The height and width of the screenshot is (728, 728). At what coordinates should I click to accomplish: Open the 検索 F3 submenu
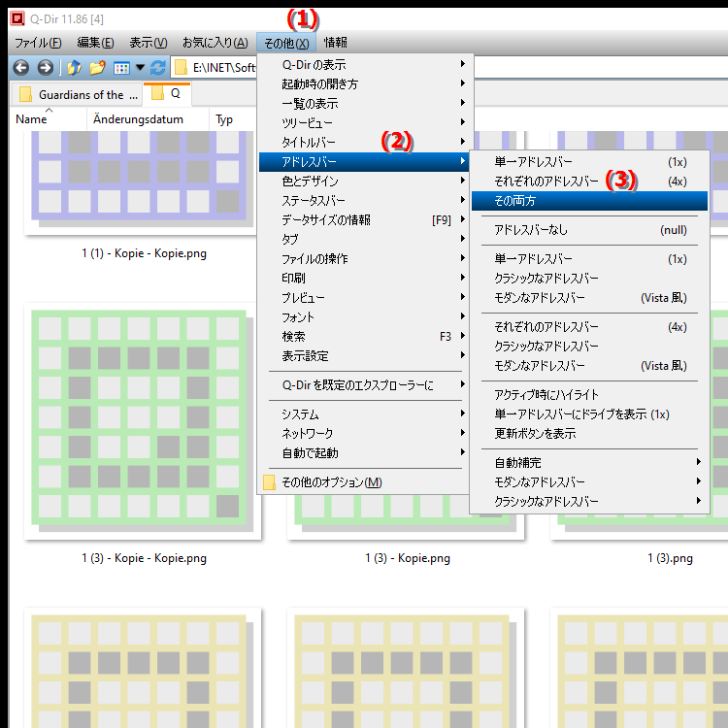(x=364, y=337)
